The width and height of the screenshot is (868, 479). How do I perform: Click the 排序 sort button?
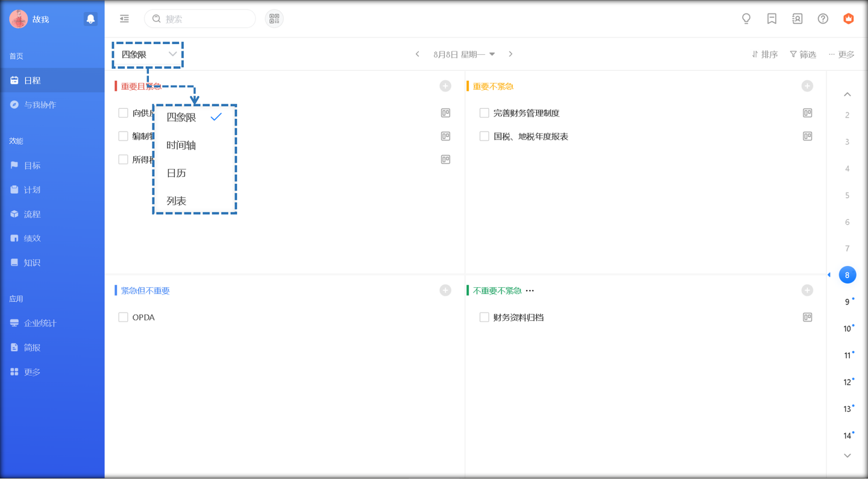click(764, 54)
